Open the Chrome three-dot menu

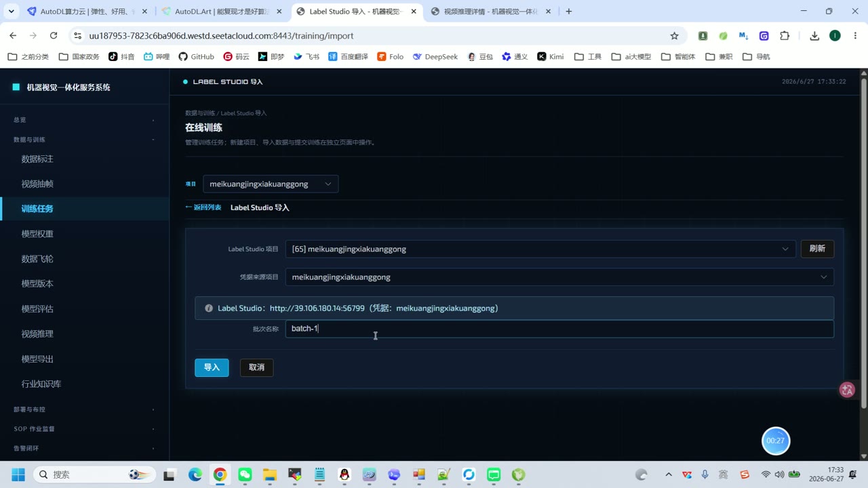click(854, 35)
